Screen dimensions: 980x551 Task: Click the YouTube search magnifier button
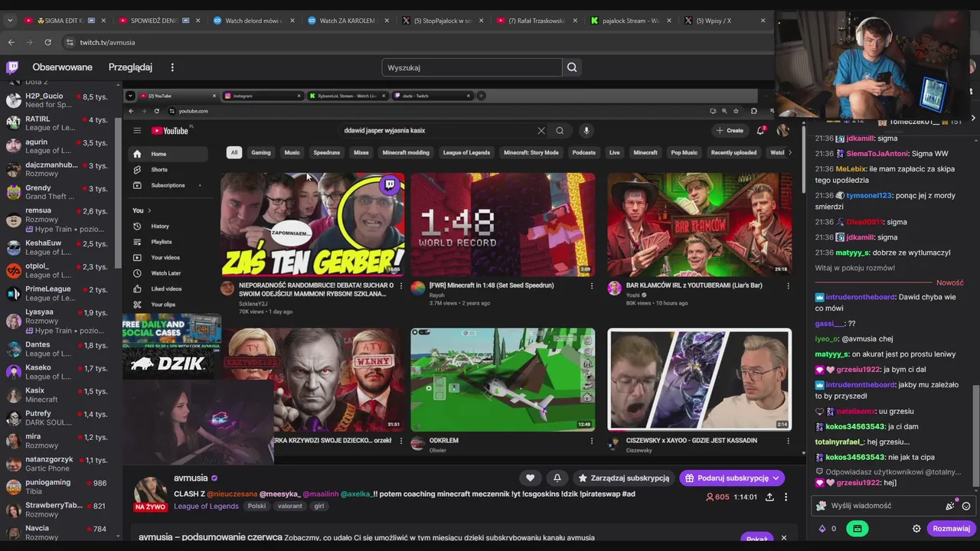point(560,130)
